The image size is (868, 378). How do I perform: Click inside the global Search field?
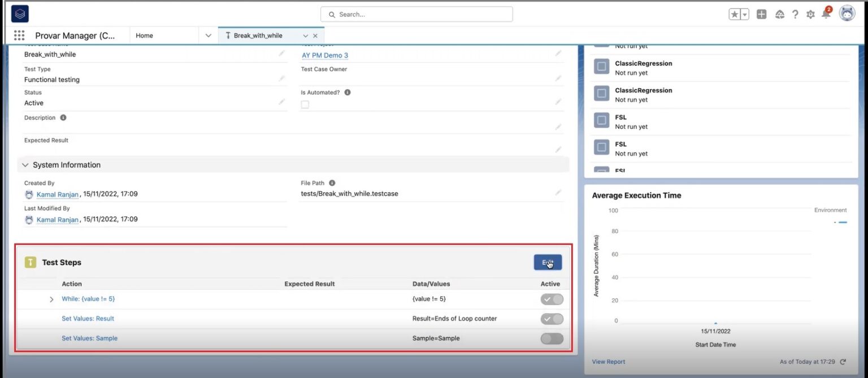click(x=416, y=14)
